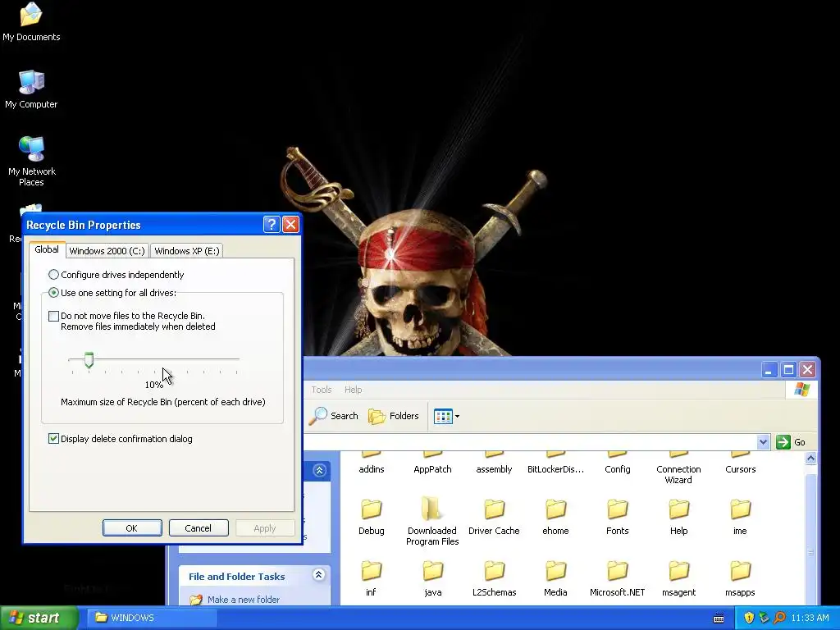840x630 pixels.
Task: Switch to the Global tab
Action: pos(47,249)
